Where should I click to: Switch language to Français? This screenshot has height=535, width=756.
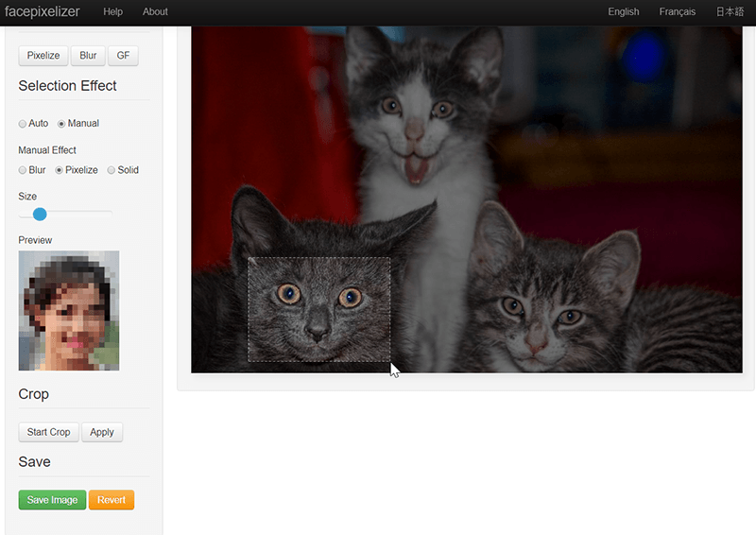677,11
